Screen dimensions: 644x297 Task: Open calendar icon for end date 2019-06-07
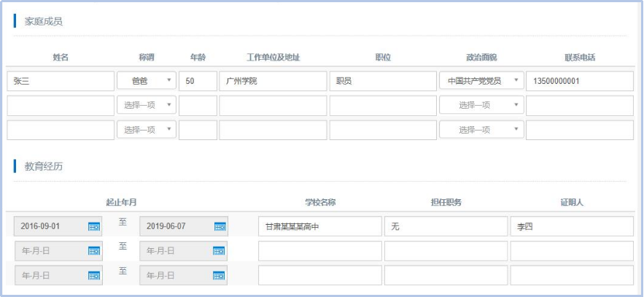tap(220, 226)
